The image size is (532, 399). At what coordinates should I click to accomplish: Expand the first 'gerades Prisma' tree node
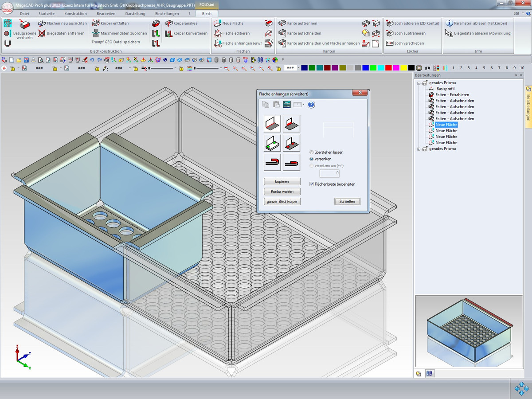point(419,83)
